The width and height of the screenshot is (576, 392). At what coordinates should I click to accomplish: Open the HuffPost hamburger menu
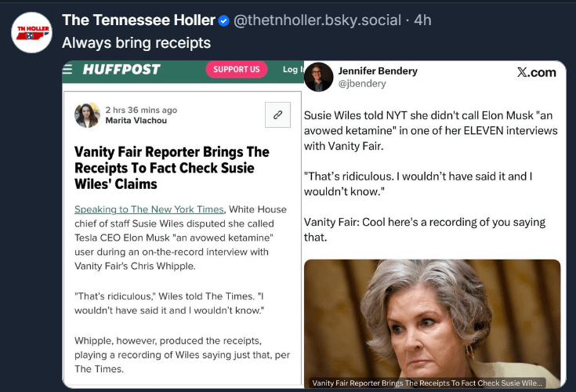[67, 69]
